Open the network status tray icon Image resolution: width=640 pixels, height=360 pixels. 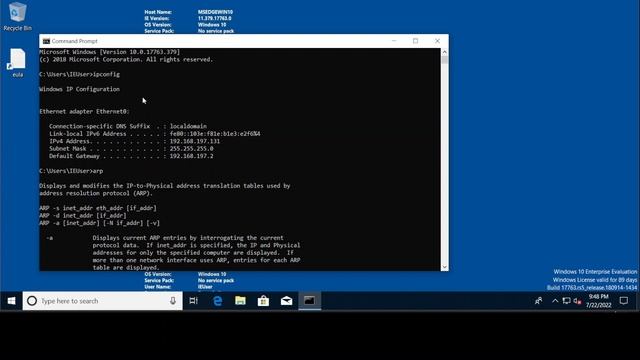(x=566, y=301)
